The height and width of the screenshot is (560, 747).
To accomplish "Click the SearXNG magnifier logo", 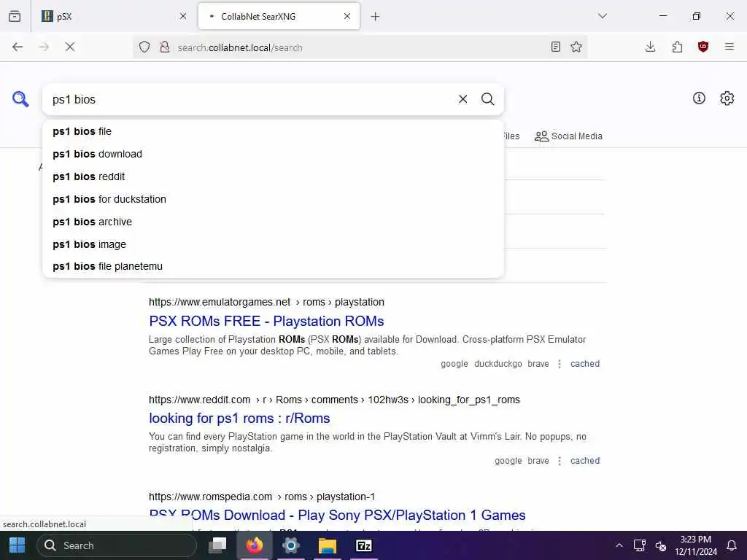I will [20, 99].
